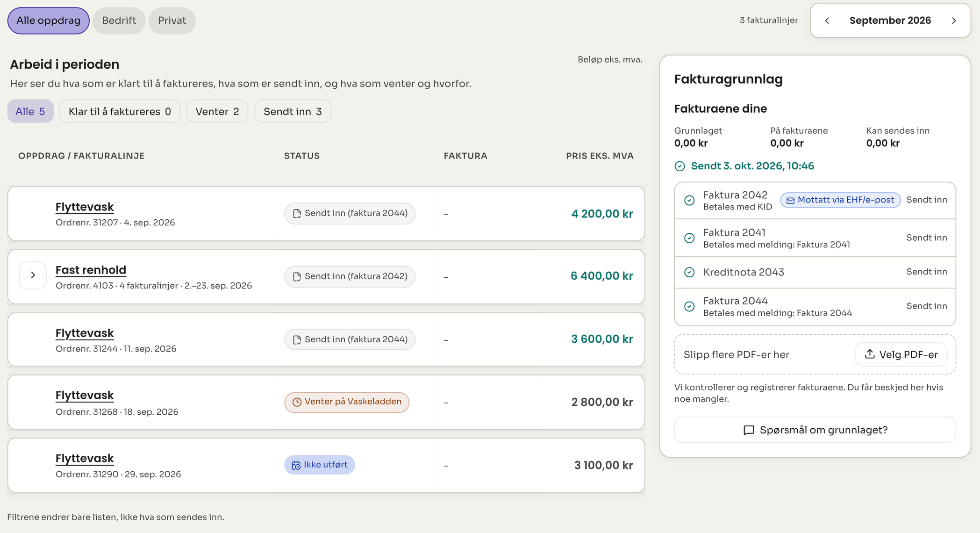
Task: Click envelope icon in EHF/e-post badge
Action: tap(790, 201)
